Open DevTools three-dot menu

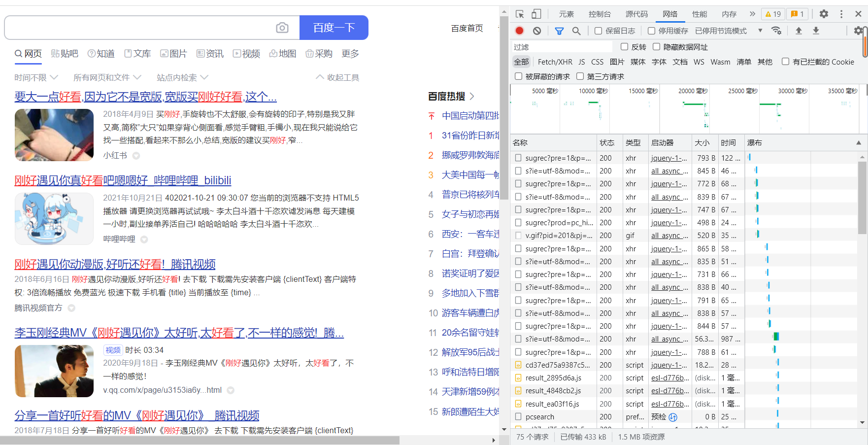tap(841, 14)
